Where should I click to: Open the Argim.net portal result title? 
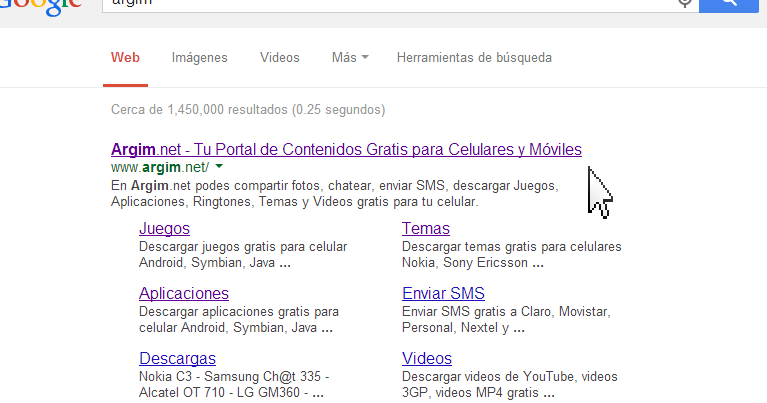point(346,149)
